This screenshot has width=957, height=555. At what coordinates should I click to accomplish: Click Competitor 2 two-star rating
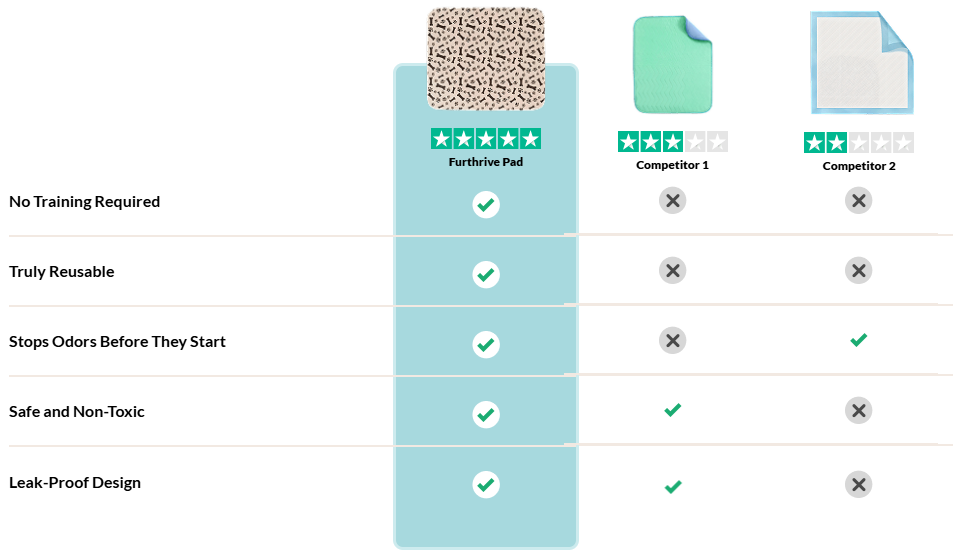pos(859,143)
